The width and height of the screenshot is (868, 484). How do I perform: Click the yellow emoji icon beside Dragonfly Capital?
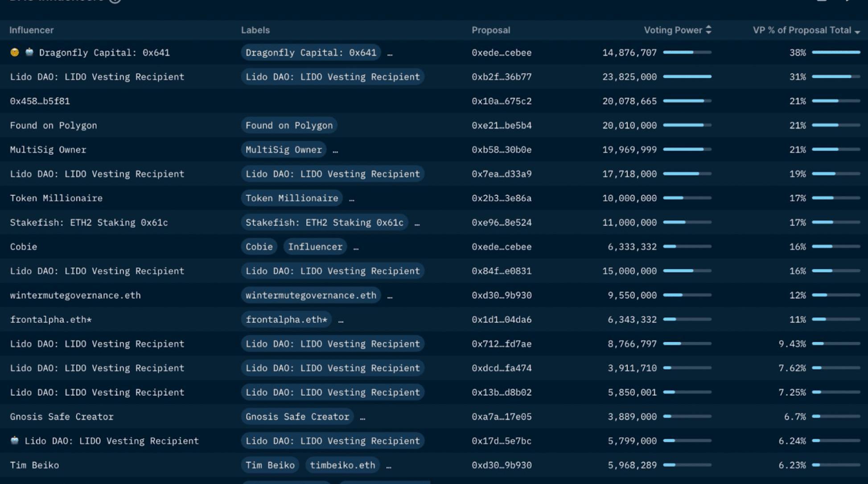click(15, 52)
